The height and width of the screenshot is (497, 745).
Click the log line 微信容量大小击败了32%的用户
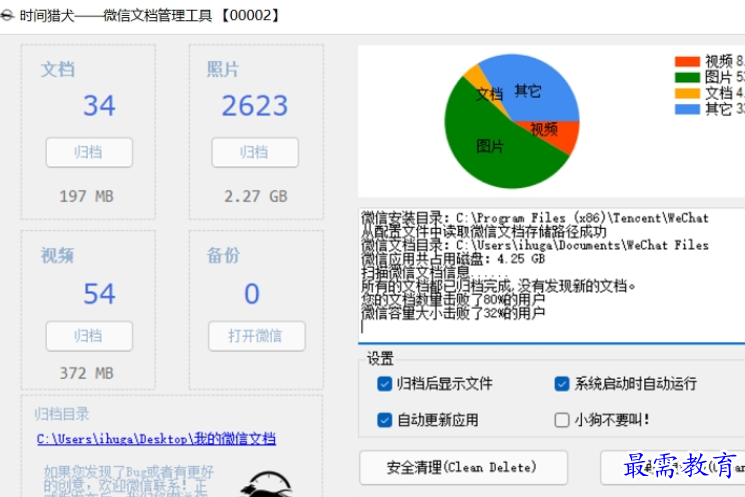coord(453,313)
